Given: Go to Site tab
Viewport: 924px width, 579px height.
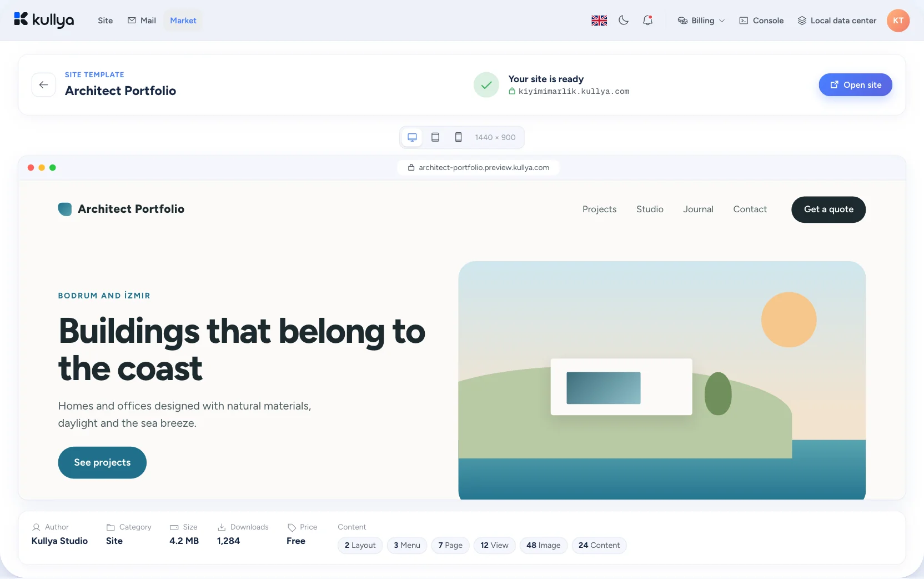Looking at the screenshot, I should tap(106, 21).
